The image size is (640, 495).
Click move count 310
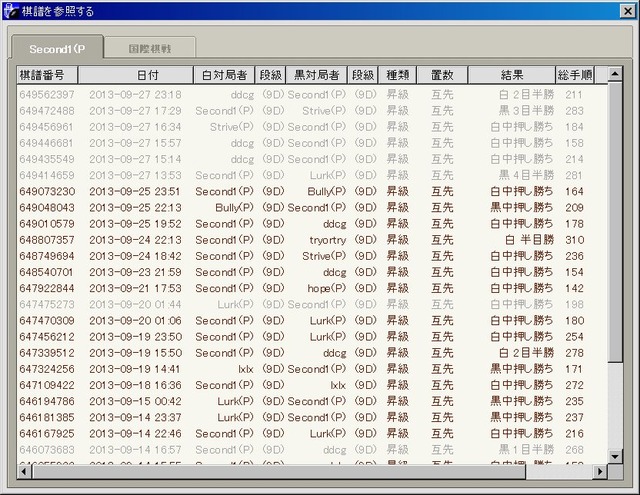tap(575, 240)
